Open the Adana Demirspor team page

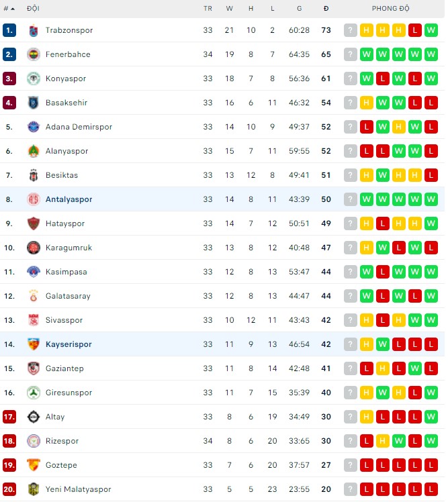[x=79, y=127]
